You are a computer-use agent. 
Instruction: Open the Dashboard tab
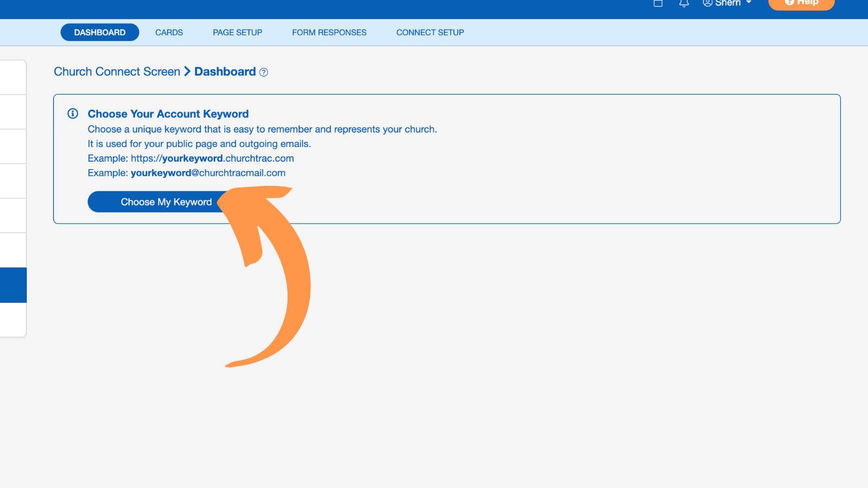point(100,33)
